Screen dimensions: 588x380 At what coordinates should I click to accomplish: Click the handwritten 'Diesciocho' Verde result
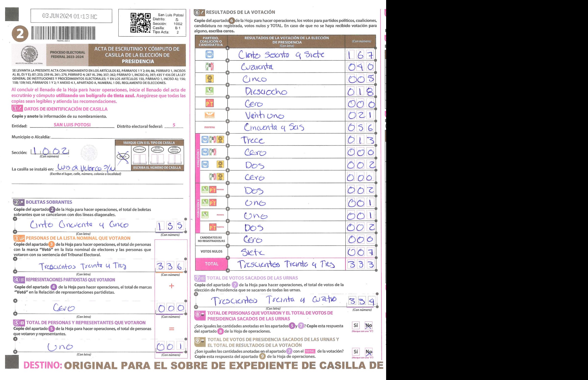266,91
